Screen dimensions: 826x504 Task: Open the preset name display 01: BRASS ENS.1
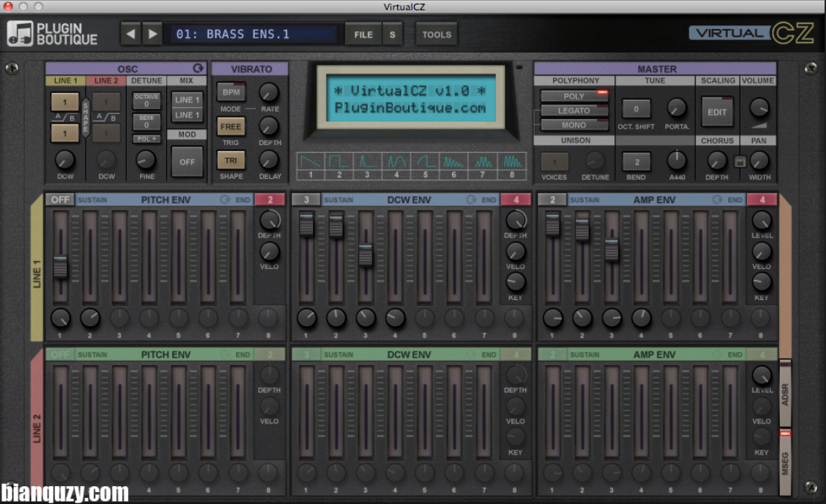(252, 34)
